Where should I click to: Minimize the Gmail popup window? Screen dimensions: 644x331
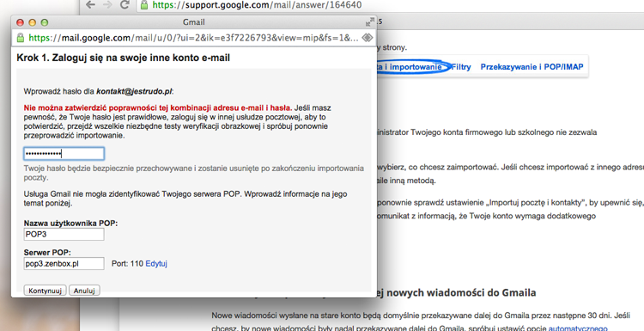32,22
